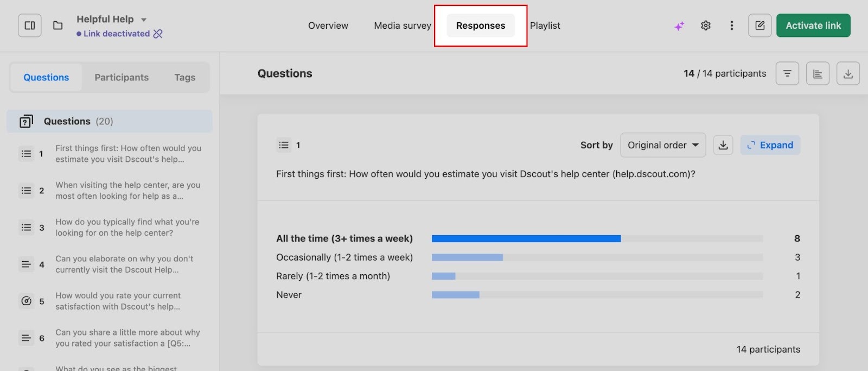Open the Original order sort dropdown
The image size is (868, 371).
tap(662, 145)
